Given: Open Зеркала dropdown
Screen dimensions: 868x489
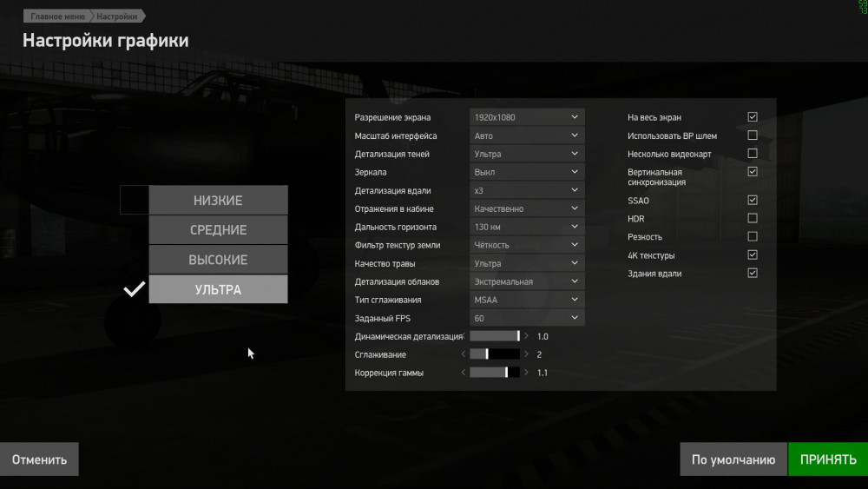Looking at the screenshot, I should coord(527,172).
